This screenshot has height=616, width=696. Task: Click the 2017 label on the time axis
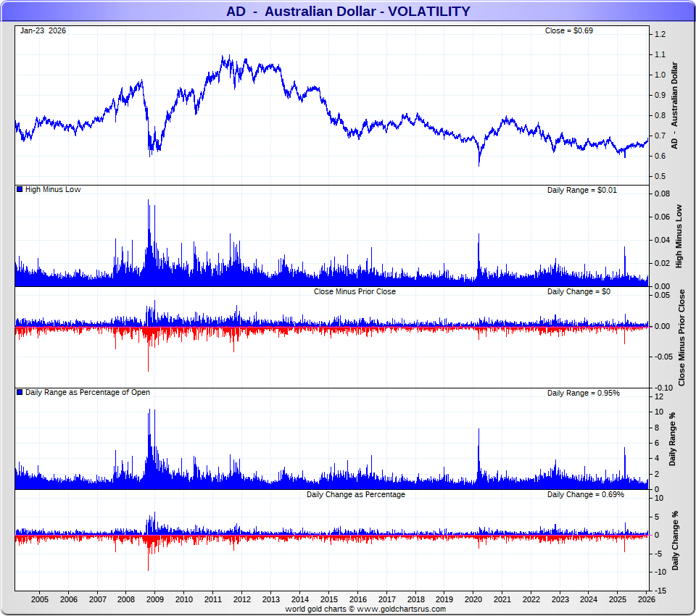387,599
